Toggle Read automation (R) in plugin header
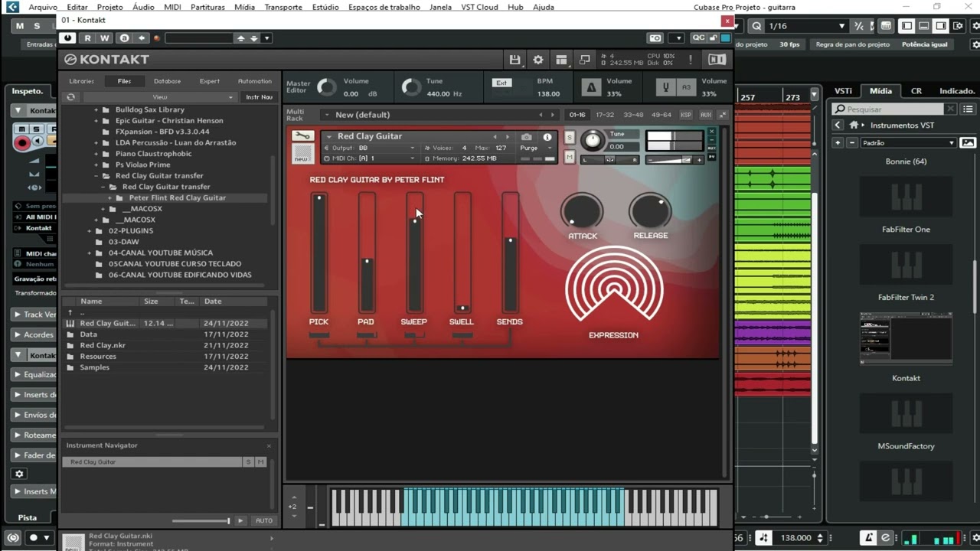Viewport: 980px width, 551px height. tap(88, 38)
